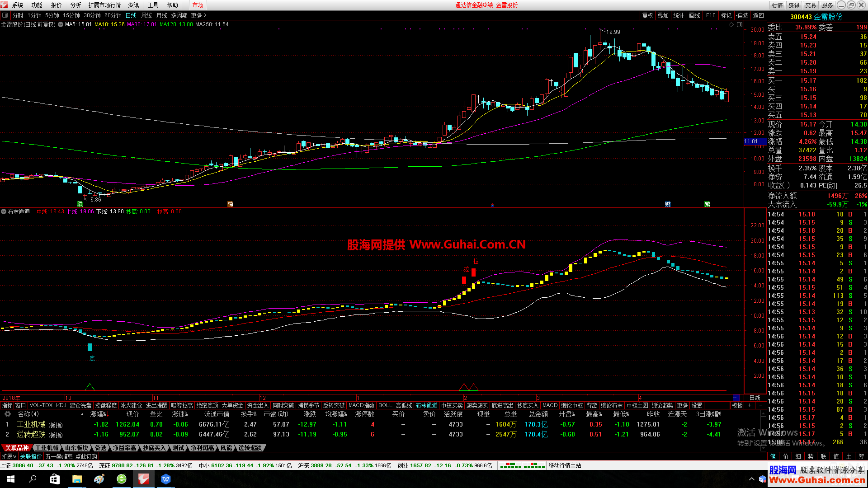The width and height of the screenshot is (868, 488).
Task: Select the BOLL indicator tab
Action: pos(385,405)
